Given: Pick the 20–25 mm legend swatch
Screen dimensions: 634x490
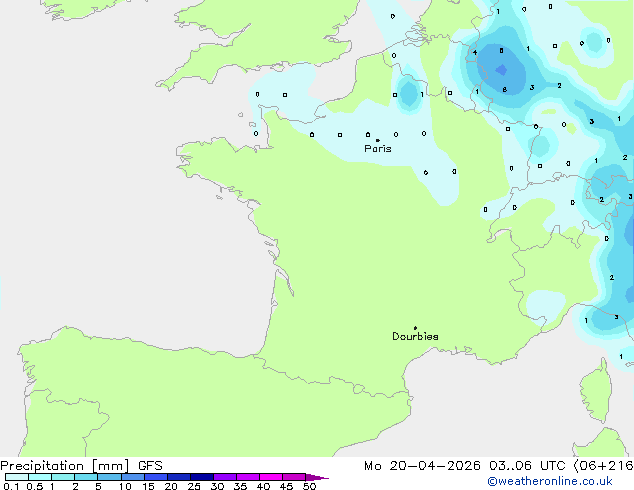Looking at the screenshot, I should 179,477.
